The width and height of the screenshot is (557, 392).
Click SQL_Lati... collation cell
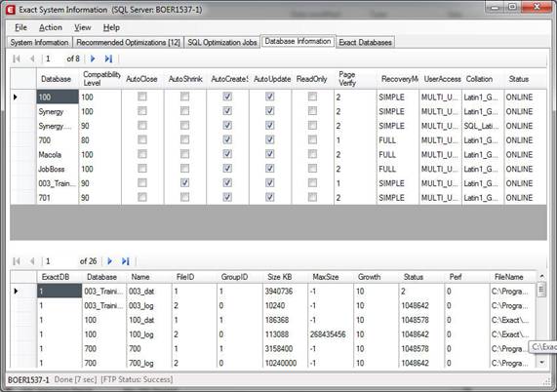483,126
